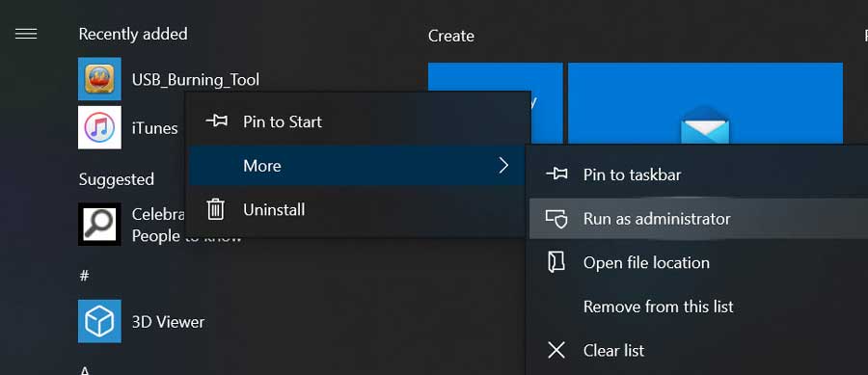
Task: Select Pin to Start menu entry
Action: coord(359,121)
